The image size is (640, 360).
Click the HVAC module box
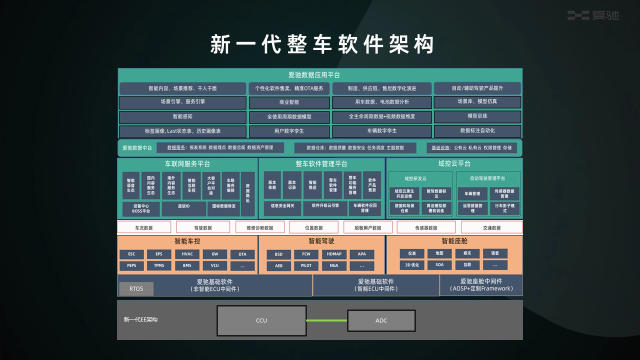coord(187,254)
